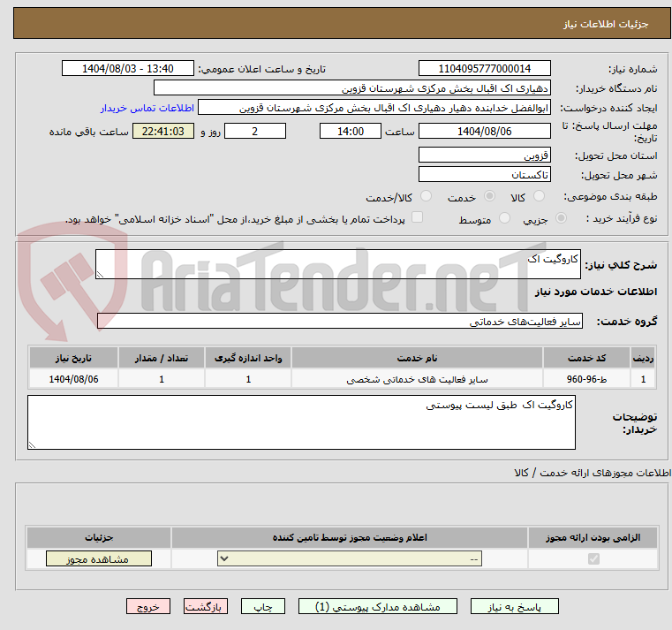Click the deadline date field 1404/08/06
Viewport: 672px width, 630px height.
(x=484, y=132)
